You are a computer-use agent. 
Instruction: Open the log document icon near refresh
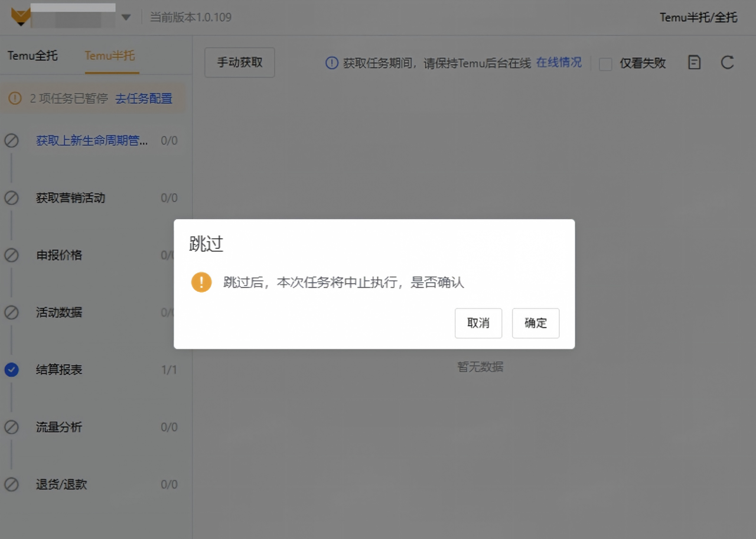[695, 62]
